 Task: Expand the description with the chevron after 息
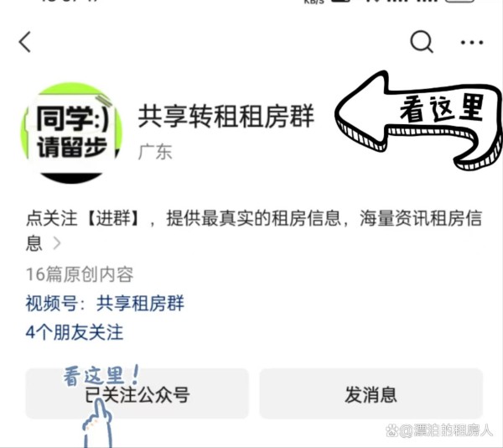57,243
